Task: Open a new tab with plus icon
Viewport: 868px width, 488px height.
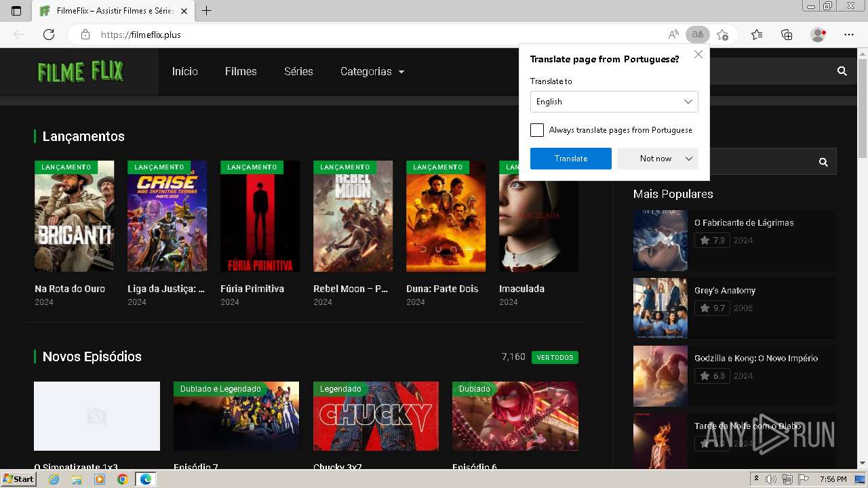Action: 207,10
